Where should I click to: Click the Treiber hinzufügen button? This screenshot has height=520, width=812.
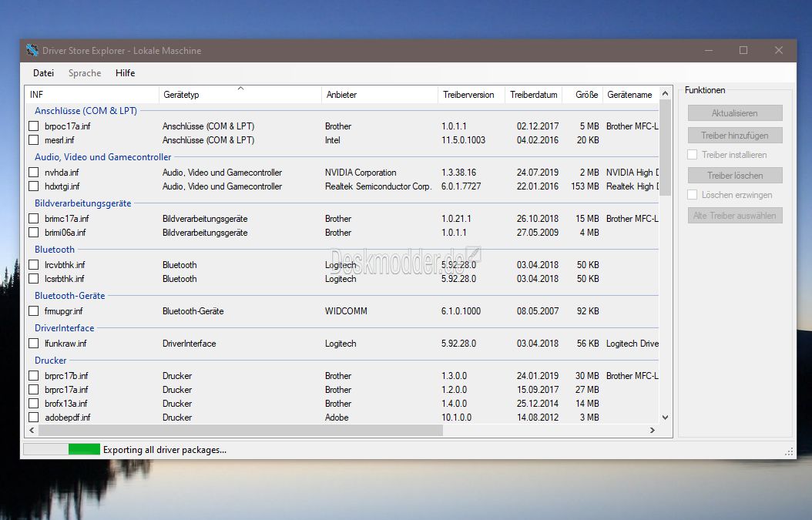click(x=735, y=135)
